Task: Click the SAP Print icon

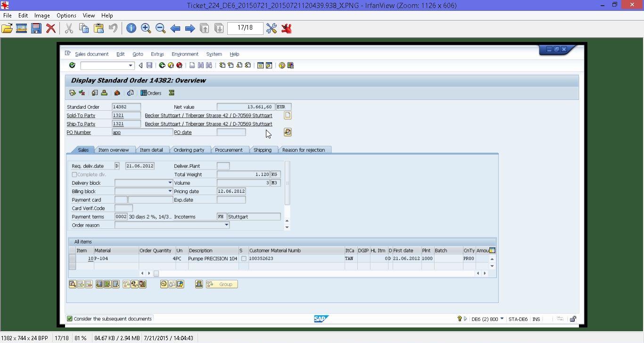Action: pyautogui.click(x=192, y=65)
